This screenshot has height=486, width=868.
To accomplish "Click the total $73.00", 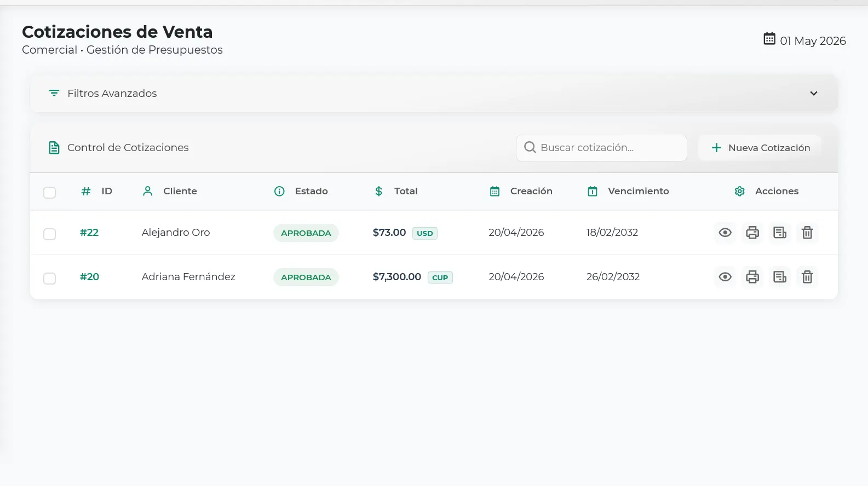I will [389, 232].
